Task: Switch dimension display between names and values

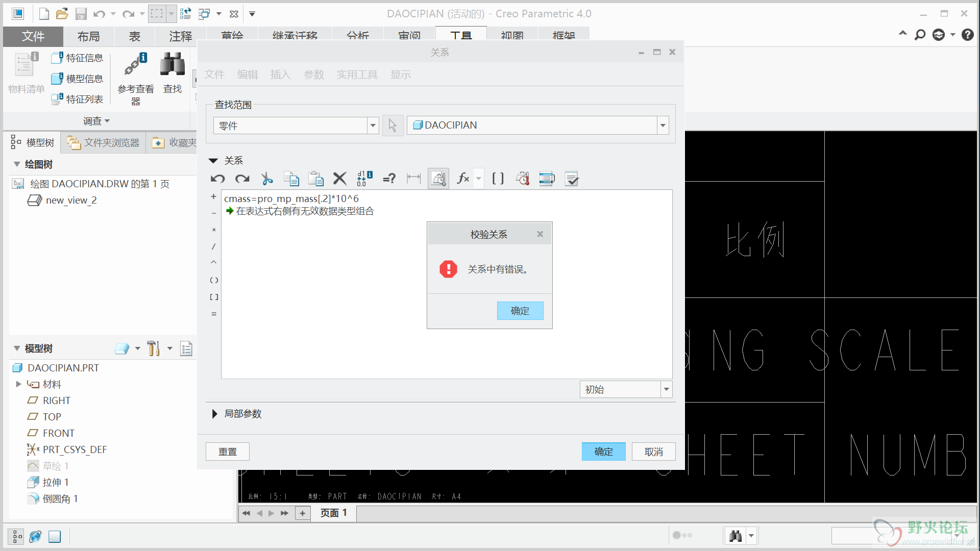Action: [364, 179]
